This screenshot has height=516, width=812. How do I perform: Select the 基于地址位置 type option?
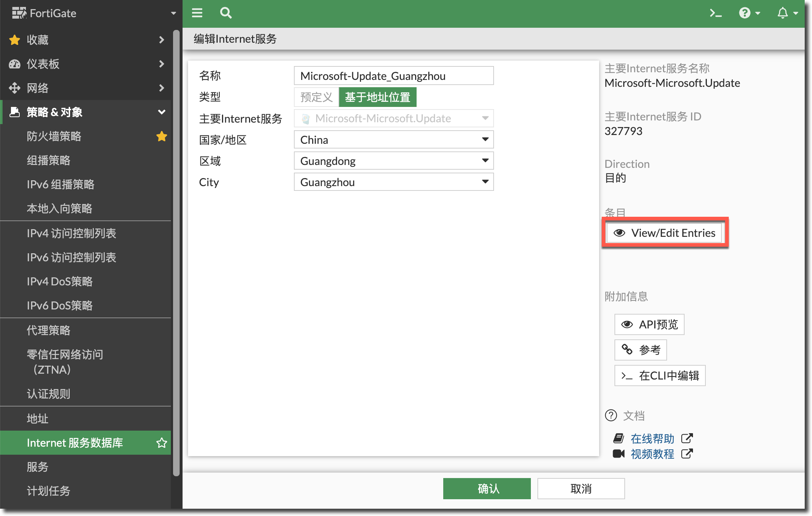coord(378,97)
